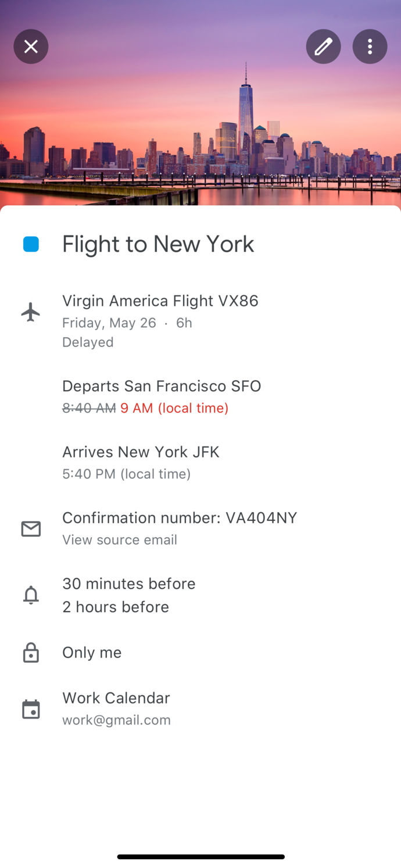Tap the lock privacy icon

(x=31, y=652)
